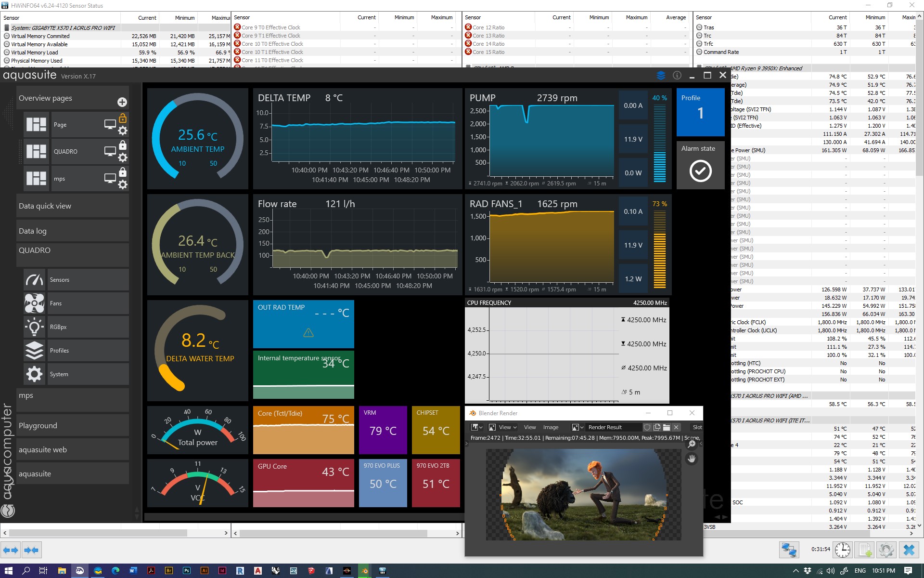924x578 pixels.
Task: Click Blender zoom magnifier icon
Action: click(x=692, y=444)
